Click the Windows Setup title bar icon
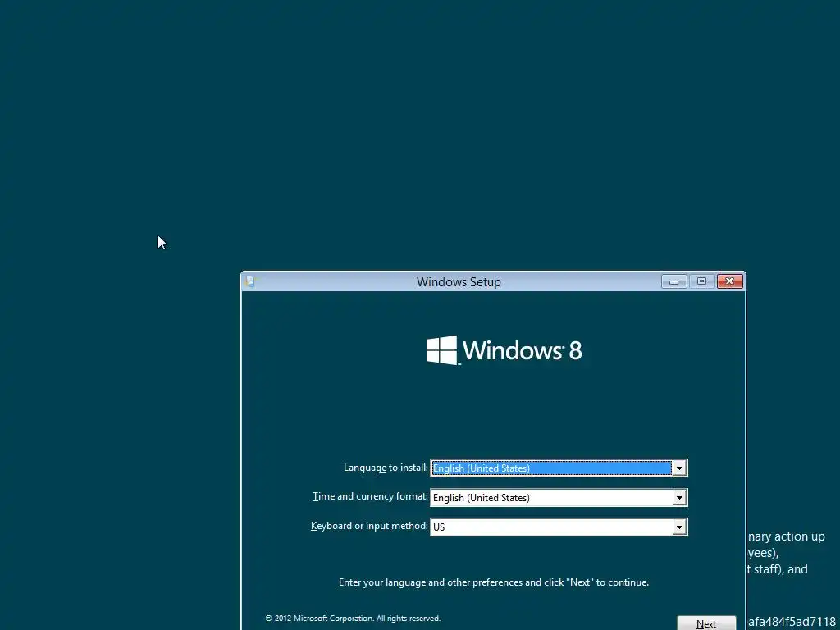Viewport: 840px width, 630px height. tap(249, 282)
